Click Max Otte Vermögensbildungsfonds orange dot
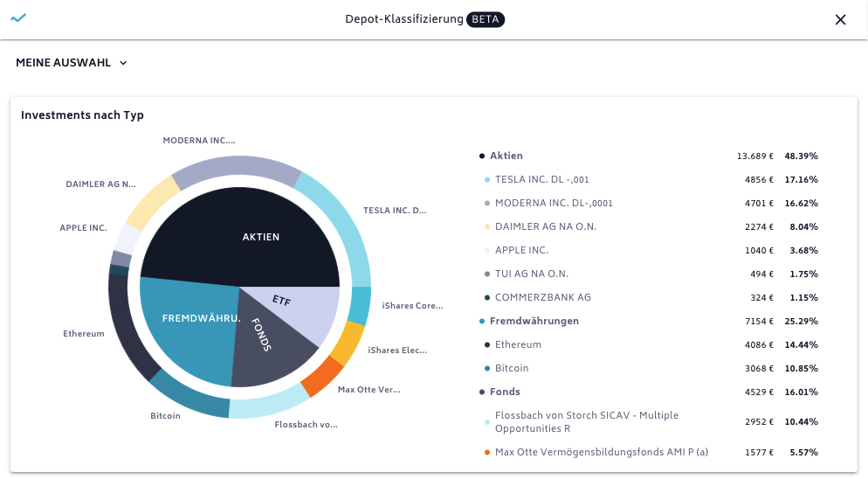 coord(487,452)
